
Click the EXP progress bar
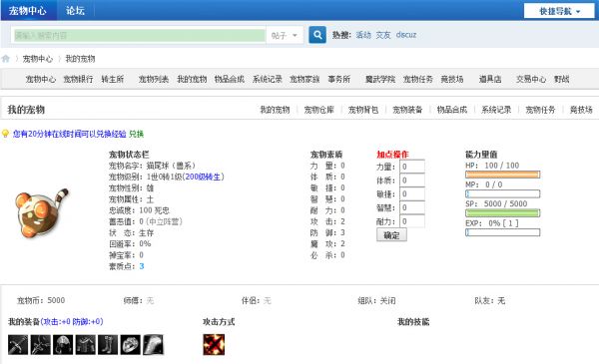(503, 232)
